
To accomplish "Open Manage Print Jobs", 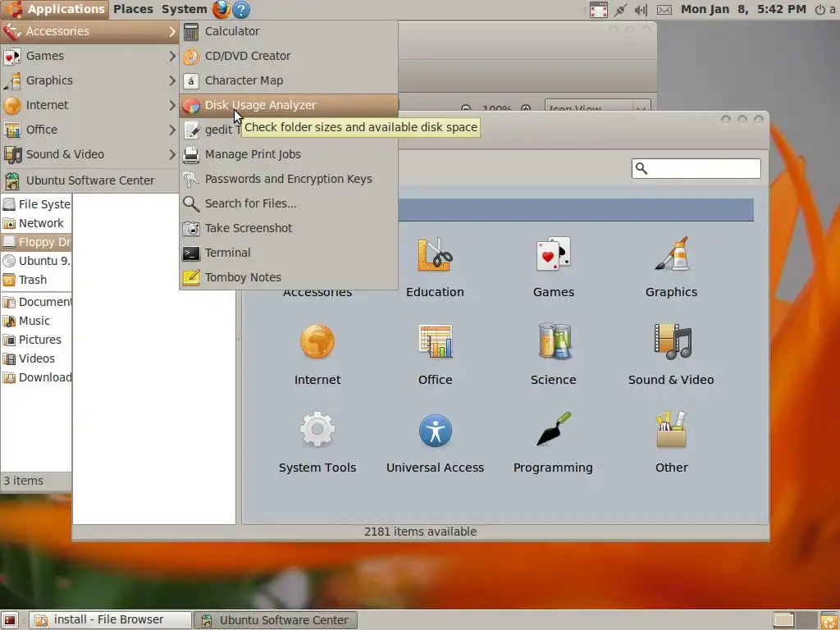I will click(289, 155).
